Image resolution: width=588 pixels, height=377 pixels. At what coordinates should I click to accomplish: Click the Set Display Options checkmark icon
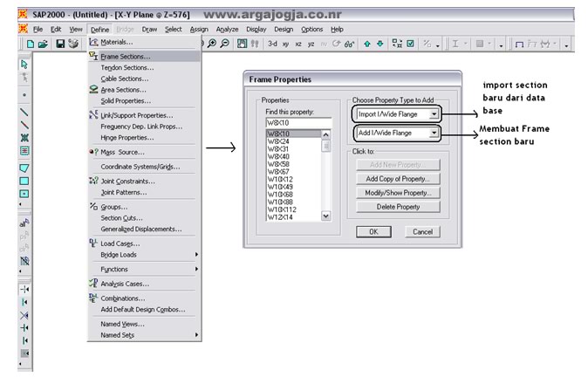411,44
